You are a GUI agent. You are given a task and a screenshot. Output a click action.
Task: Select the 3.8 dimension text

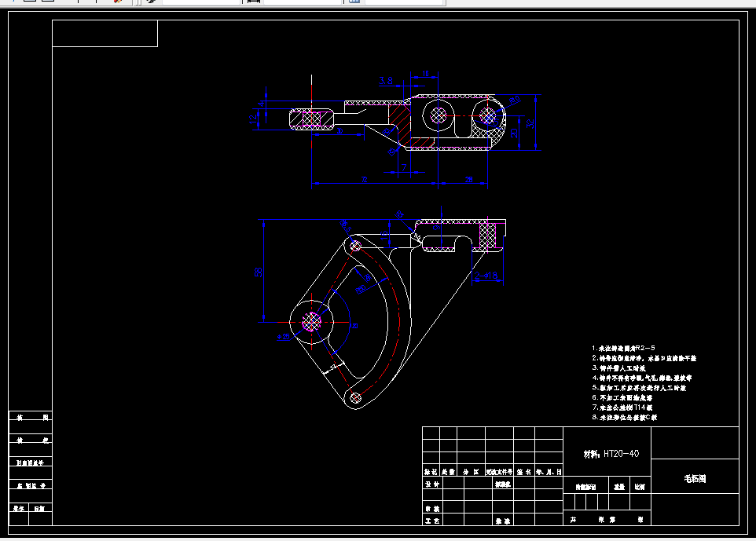[386, 80]
